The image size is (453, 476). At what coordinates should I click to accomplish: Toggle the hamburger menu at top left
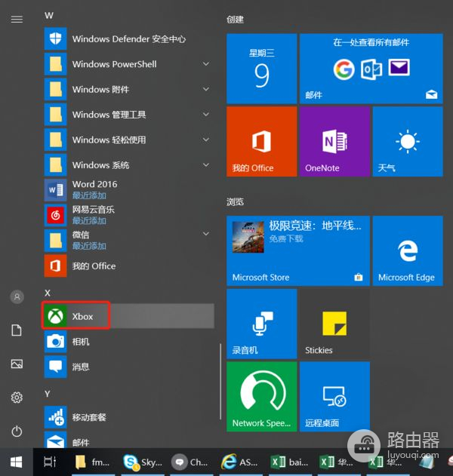click(17, 19)
